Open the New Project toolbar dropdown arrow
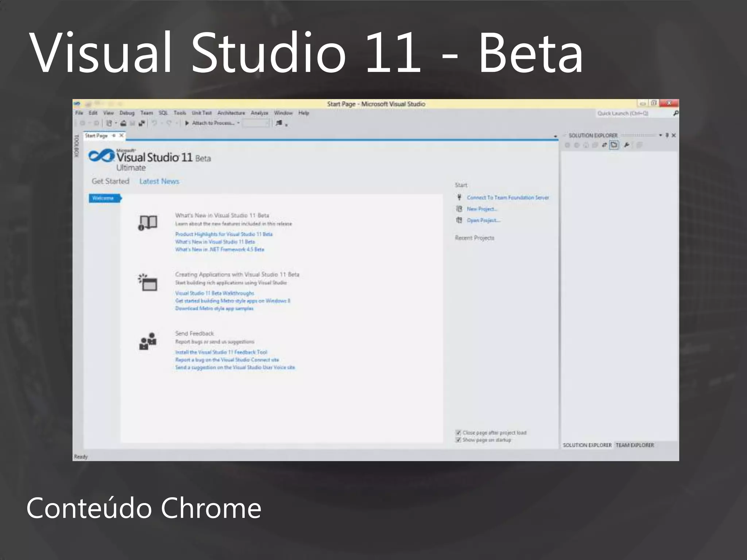Screen dimensions: 747x560 click(116, 123)
